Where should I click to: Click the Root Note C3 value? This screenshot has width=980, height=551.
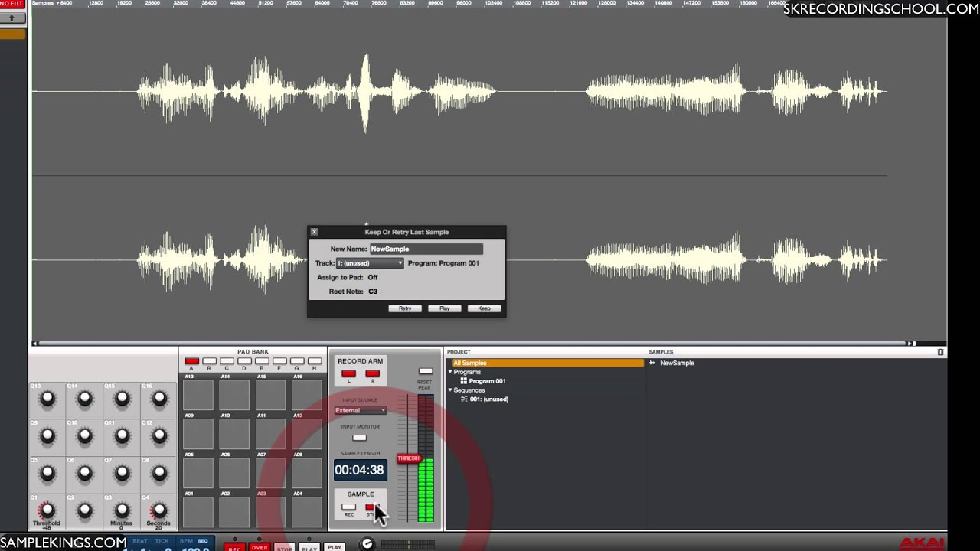(373, 292)
